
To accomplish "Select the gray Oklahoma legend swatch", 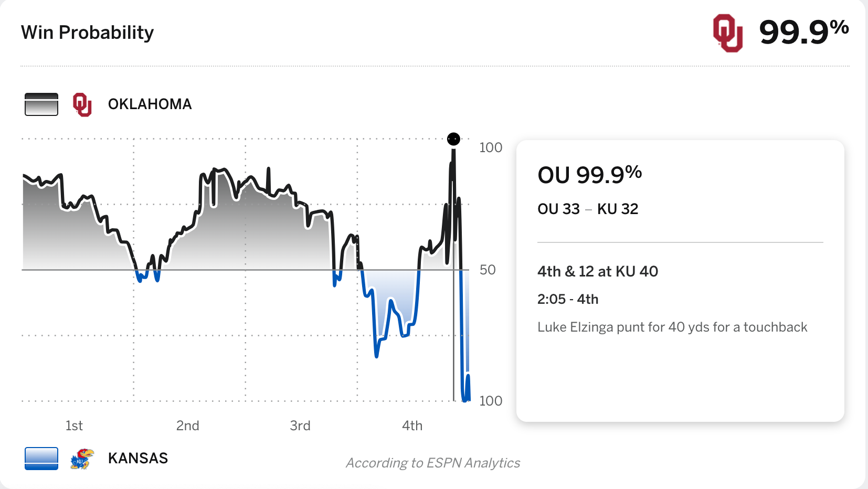I will (x=41, y=104).
